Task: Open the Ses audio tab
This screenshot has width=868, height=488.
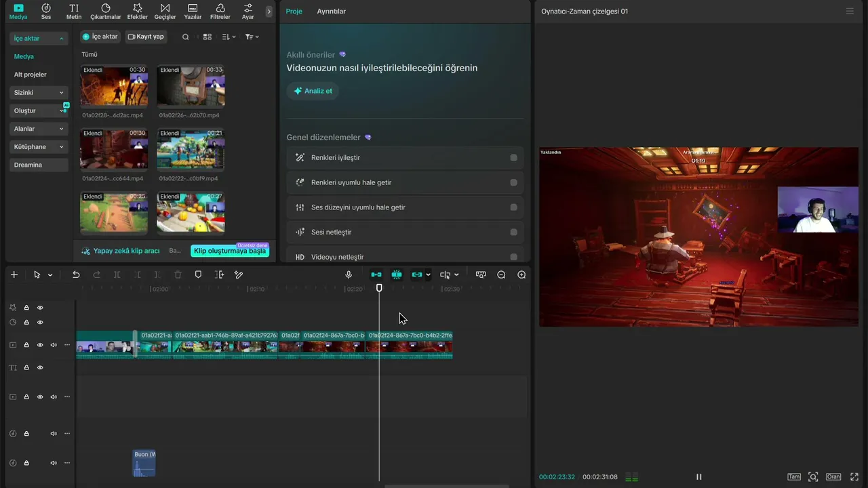Action: [46, 11]
